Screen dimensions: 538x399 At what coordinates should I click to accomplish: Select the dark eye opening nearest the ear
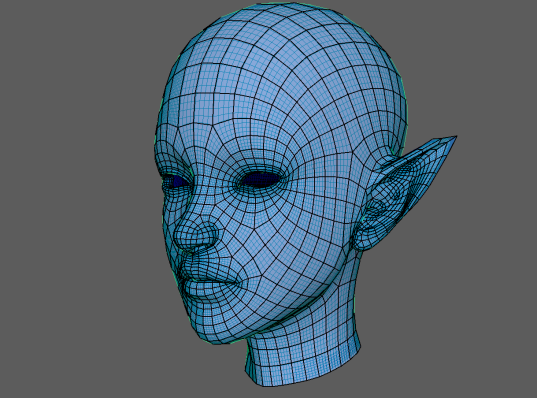(261, 179)
